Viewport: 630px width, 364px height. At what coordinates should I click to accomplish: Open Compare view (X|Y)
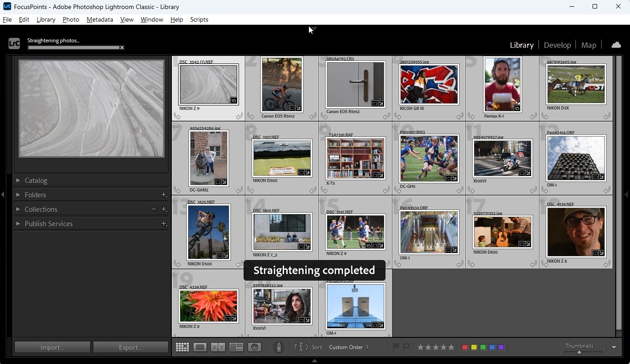point(218,347)
